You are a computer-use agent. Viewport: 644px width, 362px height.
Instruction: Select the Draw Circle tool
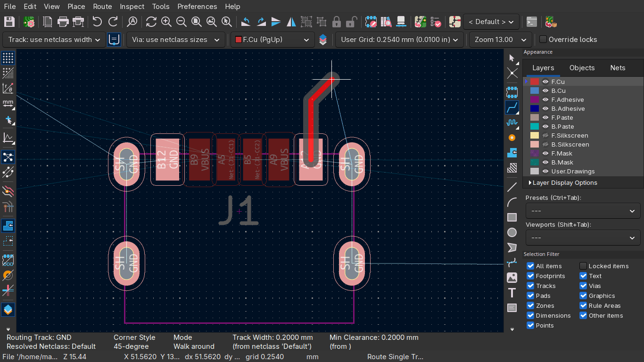tap(512, 232)
